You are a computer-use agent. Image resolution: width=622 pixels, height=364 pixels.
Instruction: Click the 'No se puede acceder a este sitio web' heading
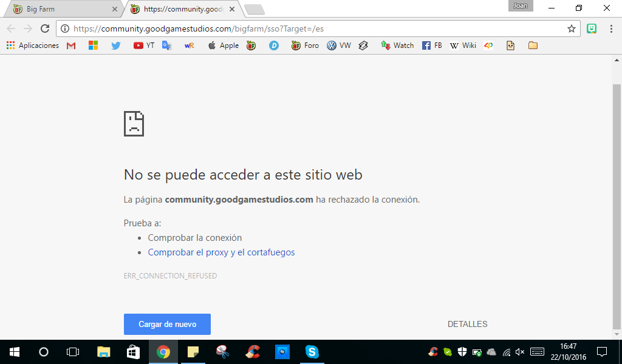pyautogui.click(x=243, y=175)
